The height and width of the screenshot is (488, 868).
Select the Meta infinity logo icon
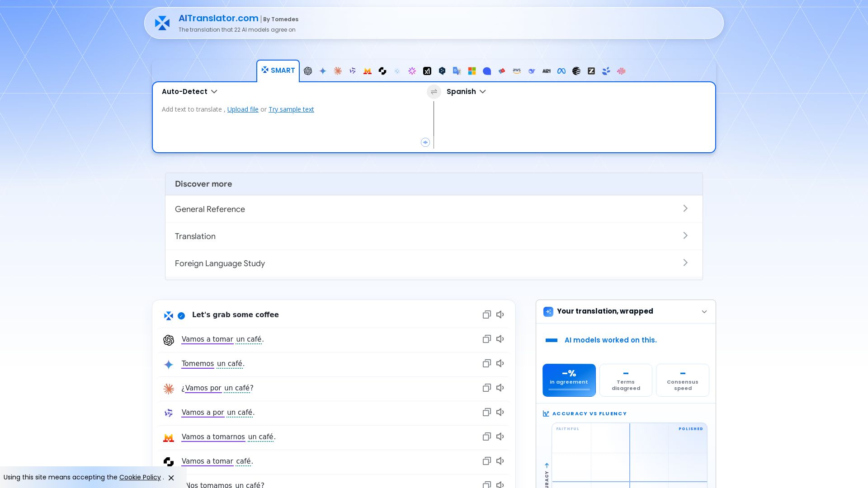(561, 71)
